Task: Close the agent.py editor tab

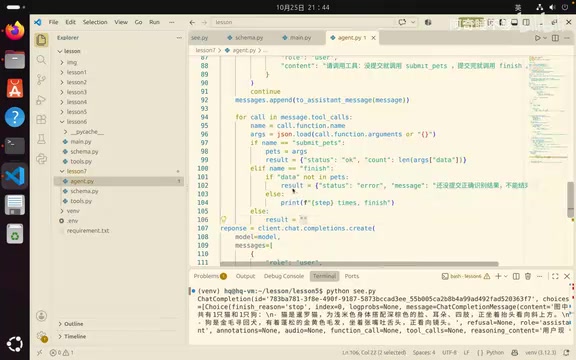Action: (373, 38)
